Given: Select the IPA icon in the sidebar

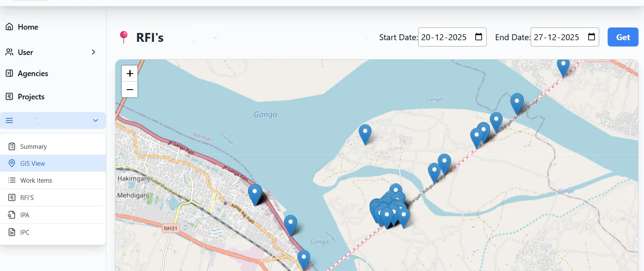Looking at the screenshot, I should tap(12, 215).
